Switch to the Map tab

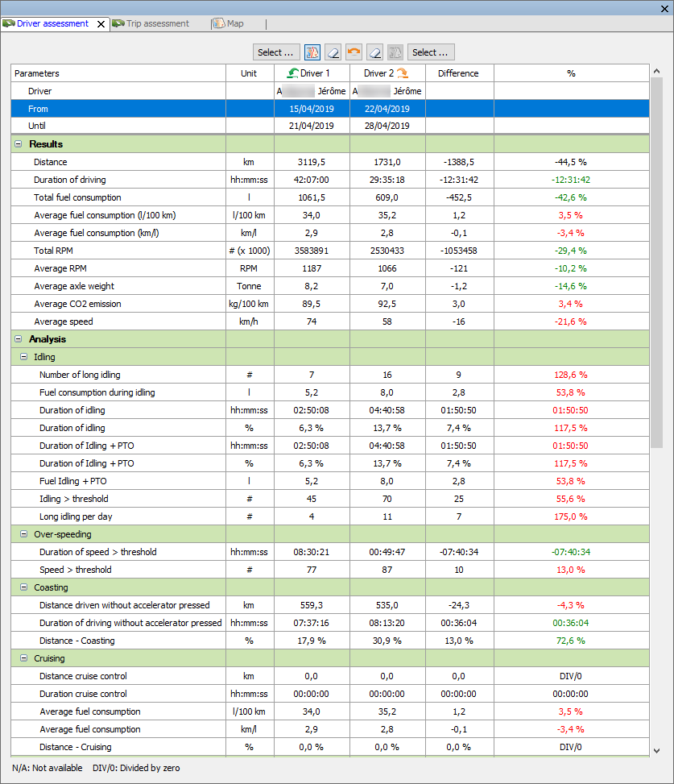tap(234, 24)
